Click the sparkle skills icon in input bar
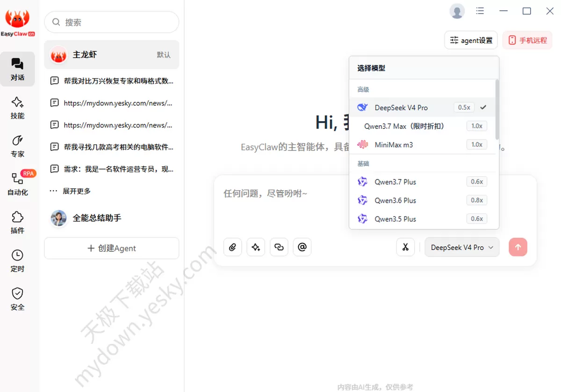This screenshot has height=392, width=561. coord(256,247)
